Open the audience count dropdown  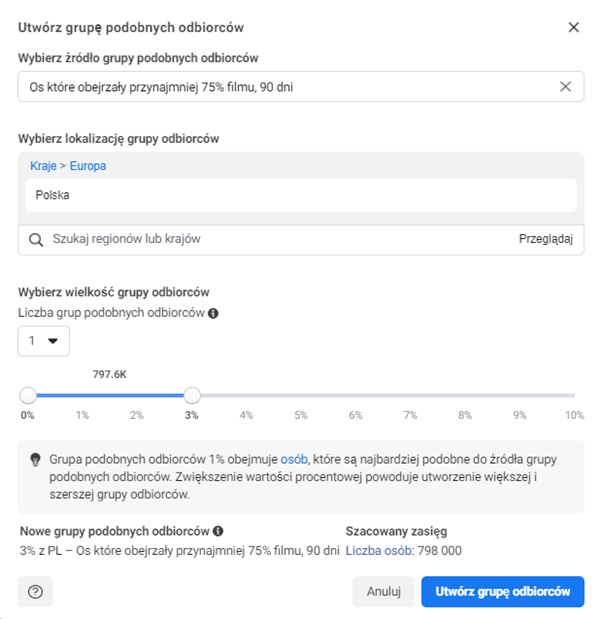tap(44, 341)
